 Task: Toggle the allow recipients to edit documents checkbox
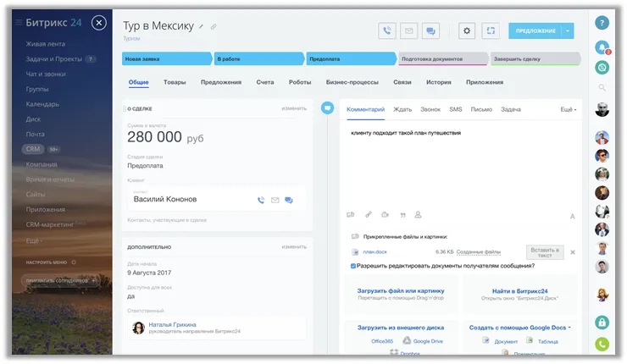pyautogui.click(x=353, y=266)
